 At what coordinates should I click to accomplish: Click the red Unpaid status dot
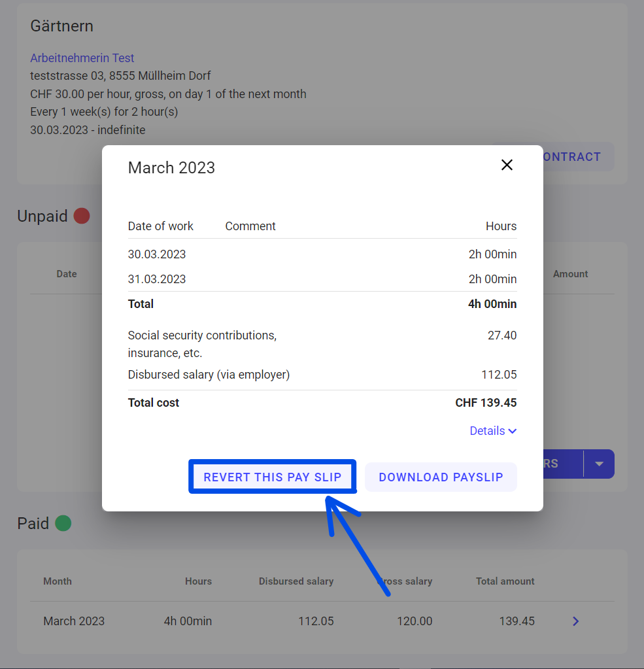click(82, 216)
